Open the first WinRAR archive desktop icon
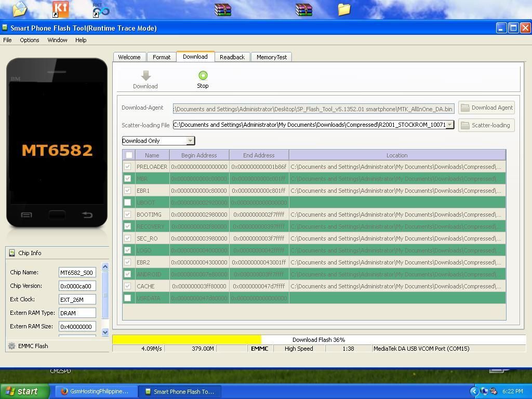This screenshot has width=532, height=399. tap(223, 9)
